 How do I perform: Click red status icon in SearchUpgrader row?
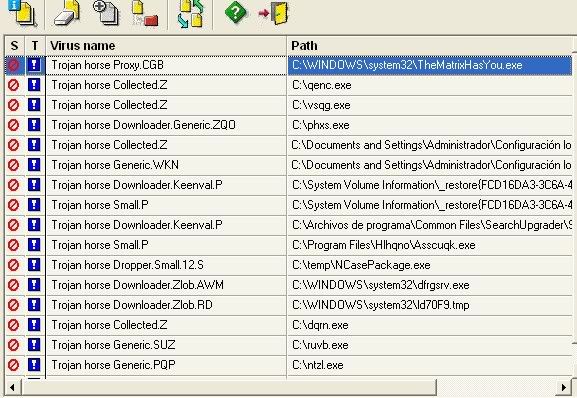click(14, 225)
